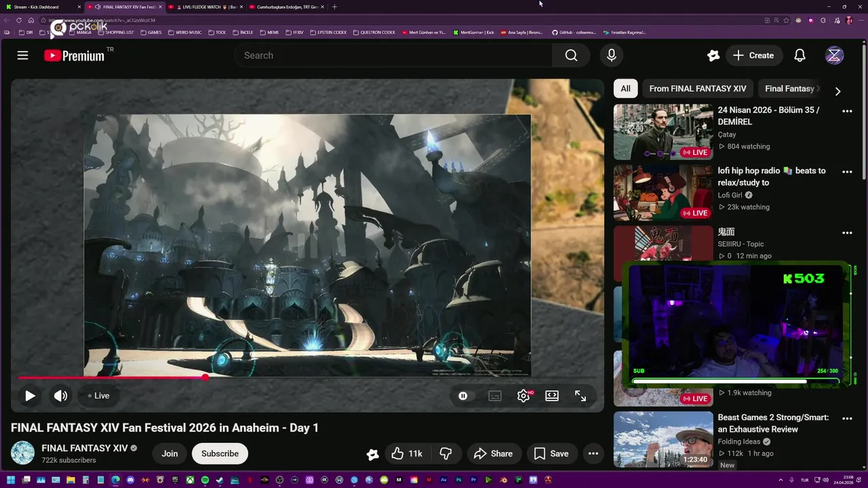Open options for lofi hip hop radio
Viewport: 868px width, 488px height.
tap(847, 172)
